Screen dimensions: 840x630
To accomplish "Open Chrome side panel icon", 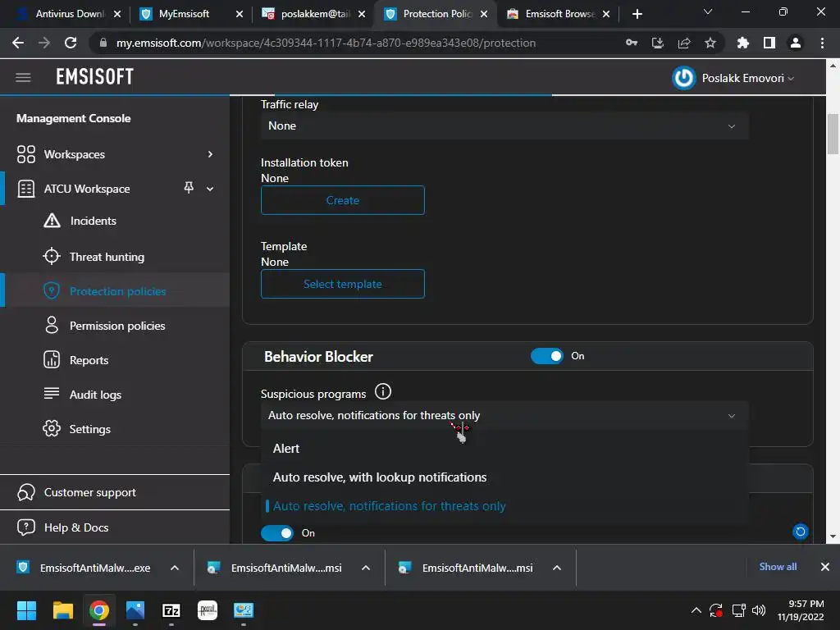I will [x=769, y=43].
